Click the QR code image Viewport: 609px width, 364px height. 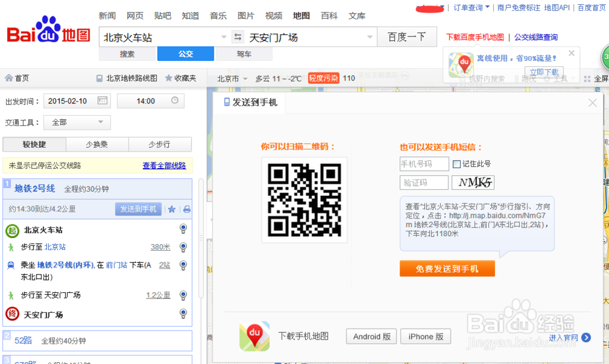click(304, 200)
